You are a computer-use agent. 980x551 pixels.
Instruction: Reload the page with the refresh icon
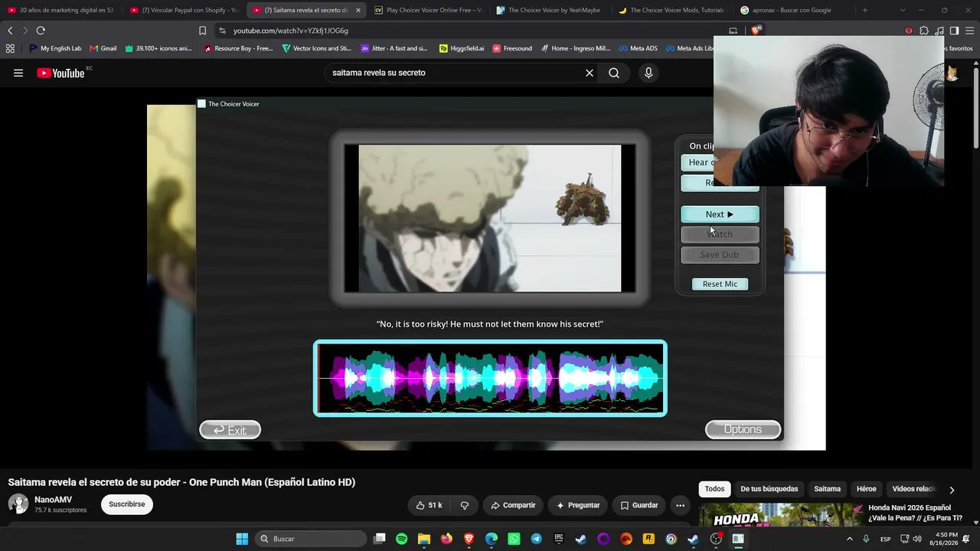pyautogui.click(x=41, y=31)
